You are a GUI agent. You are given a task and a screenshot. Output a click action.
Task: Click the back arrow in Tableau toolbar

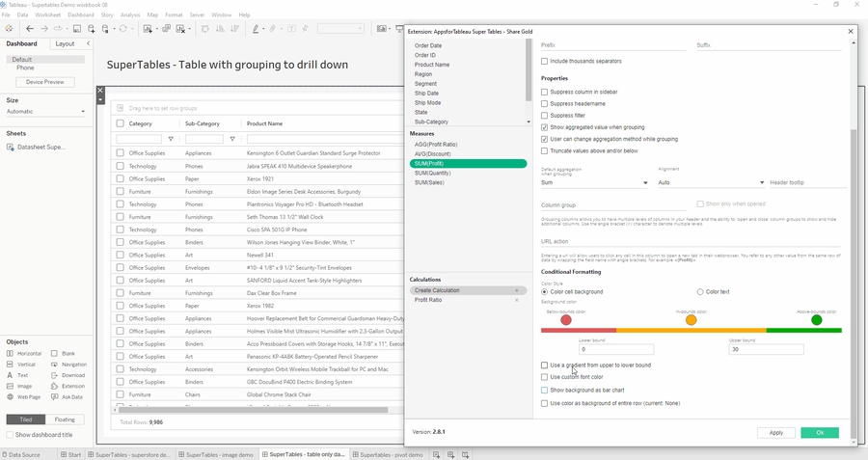pyautogui.click(x=30, y=29)
